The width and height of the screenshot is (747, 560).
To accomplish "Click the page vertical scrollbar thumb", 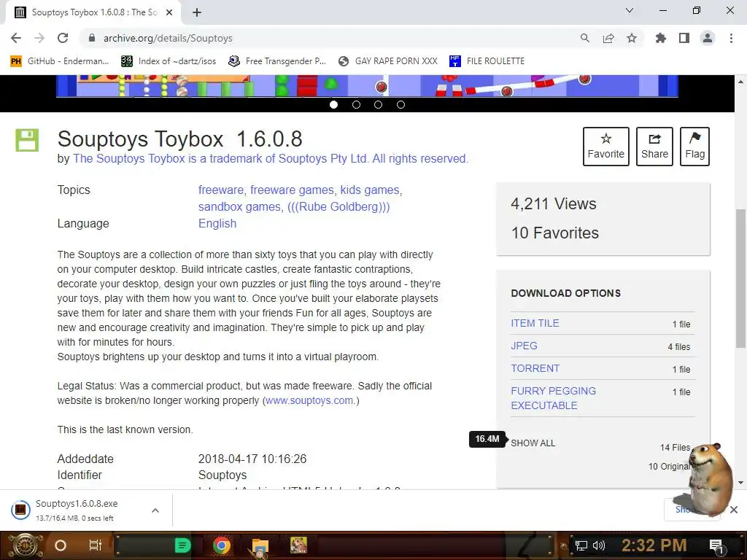I will (x=740, y=278).
